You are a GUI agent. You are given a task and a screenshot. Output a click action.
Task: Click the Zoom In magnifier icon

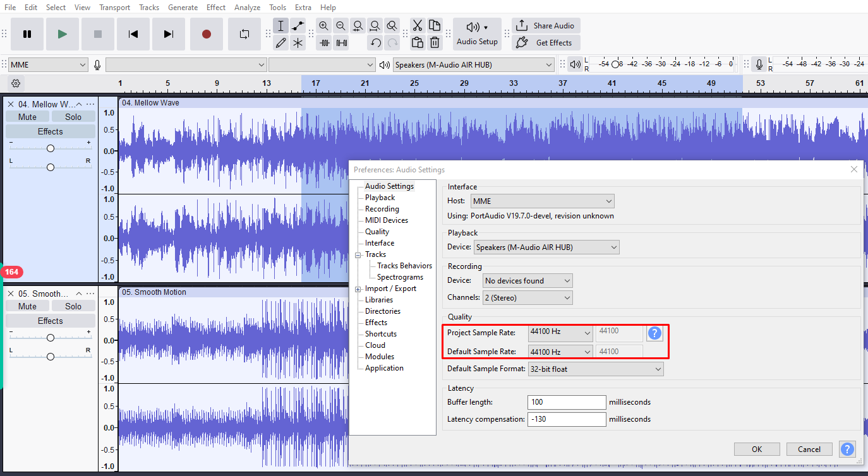tap(323, 26)
